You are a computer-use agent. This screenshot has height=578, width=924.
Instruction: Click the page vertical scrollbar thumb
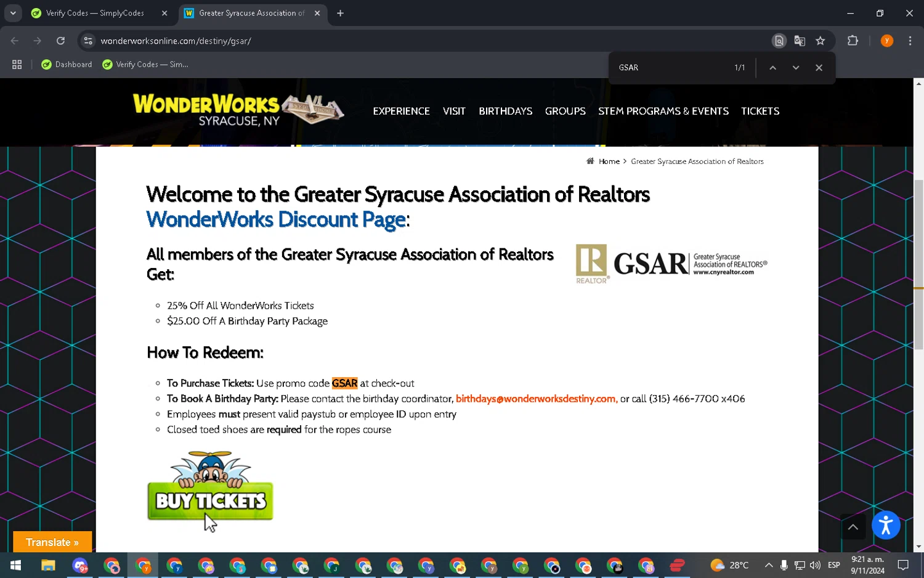[918, 265]
